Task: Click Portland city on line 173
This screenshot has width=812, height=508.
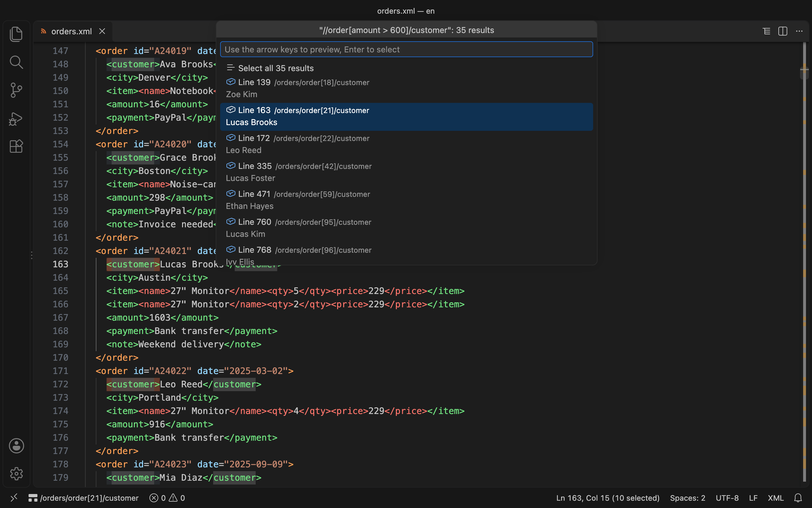Action: [160, 398]
